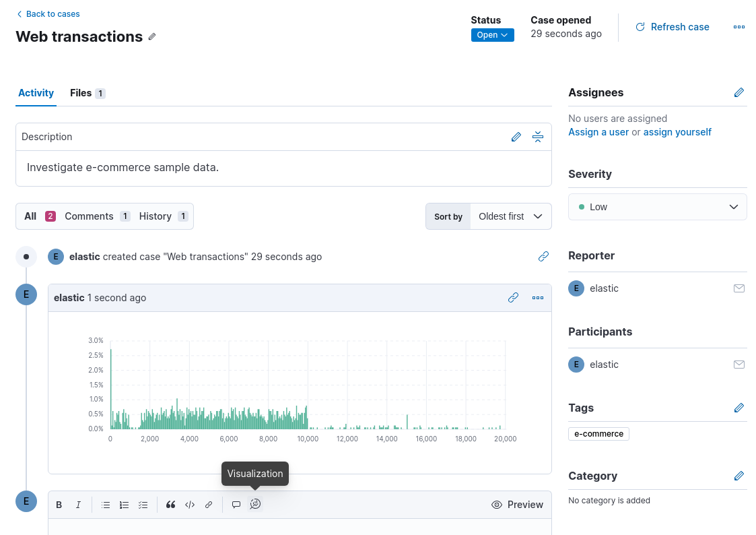Click the assign yourself link
Screen dimensions: 756x535
point(677,131)
